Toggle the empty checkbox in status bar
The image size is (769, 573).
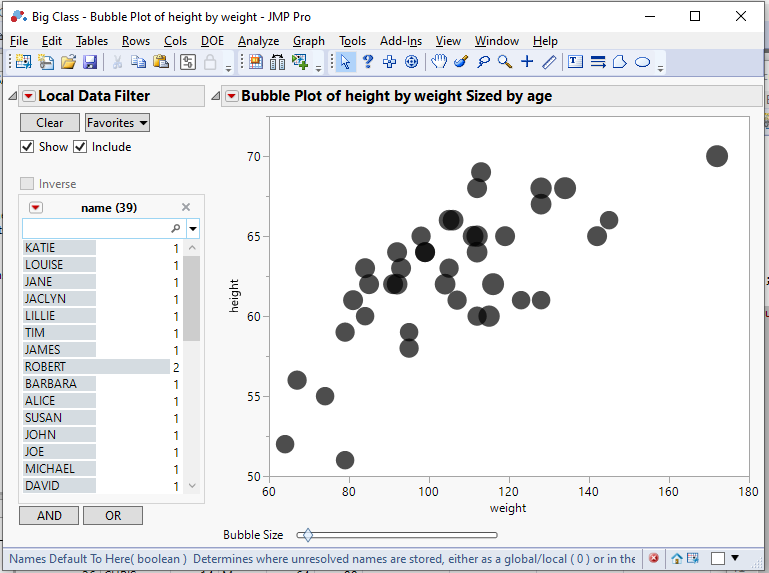718,558
